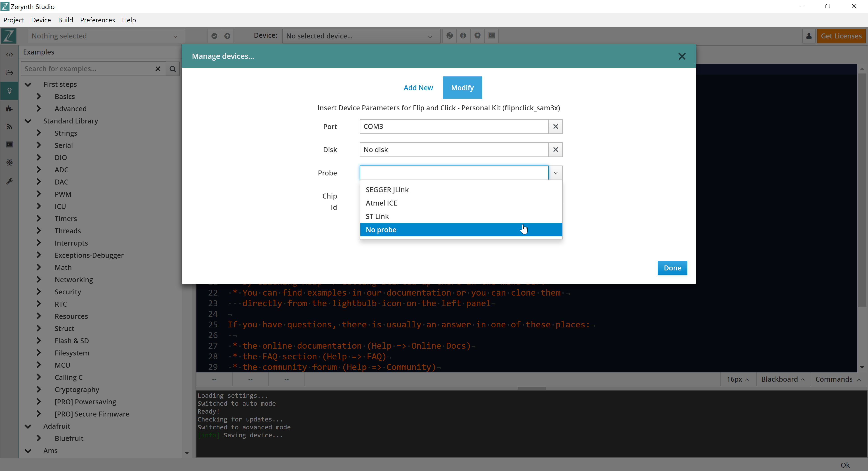Clear the Port field with its X
This screenshot has height=471, width=868.
(x=556, y=126)
